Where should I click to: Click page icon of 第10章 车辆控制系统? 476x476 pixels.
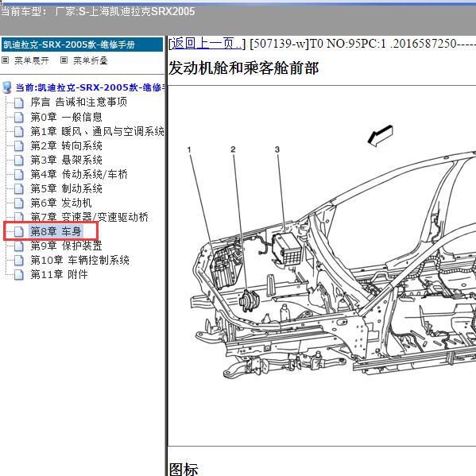(19, 260)
